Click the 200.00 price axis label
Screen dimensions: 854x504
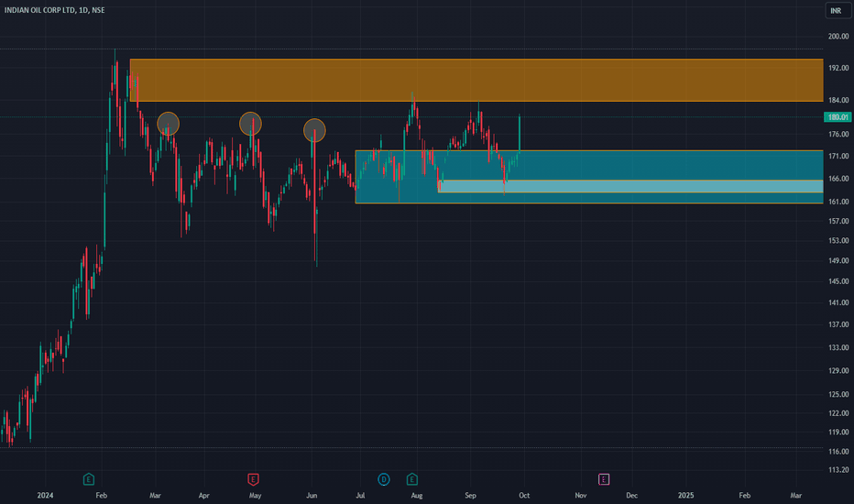(838, 37)
